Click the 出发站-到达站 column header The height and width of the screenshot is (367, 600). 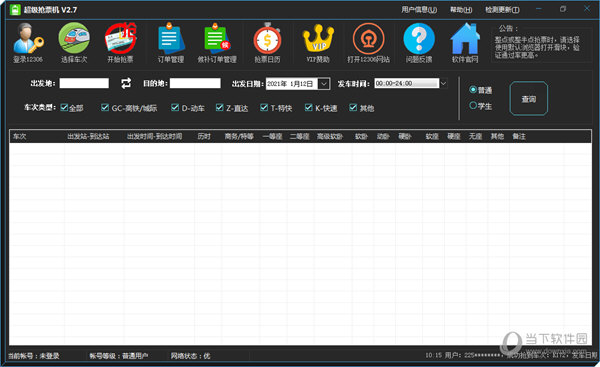pyautogui.click(x=88, y=136)
